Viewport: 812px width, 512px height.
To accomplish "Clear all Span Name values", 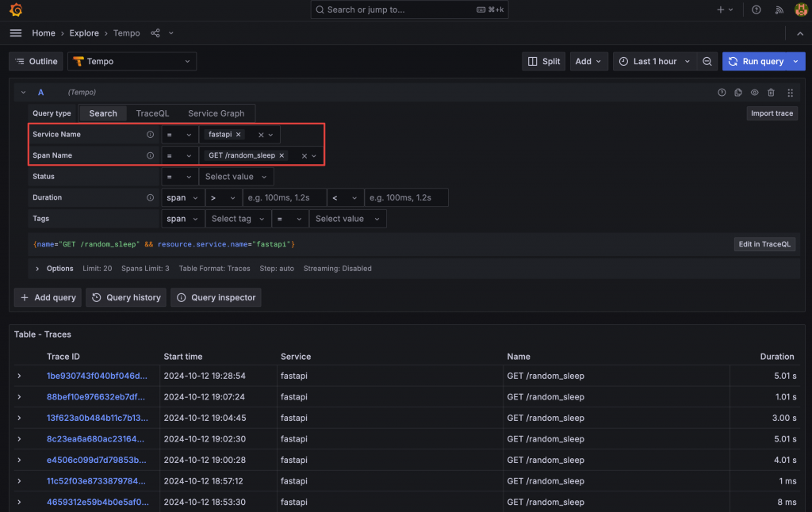I will [304, 156].
